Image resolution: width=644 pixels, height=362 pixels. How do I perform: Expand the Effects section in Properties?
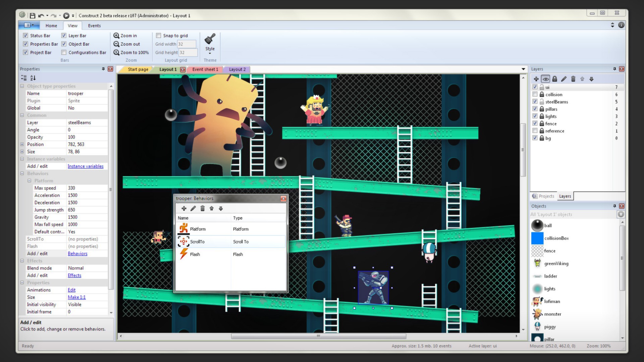point(22,260)
